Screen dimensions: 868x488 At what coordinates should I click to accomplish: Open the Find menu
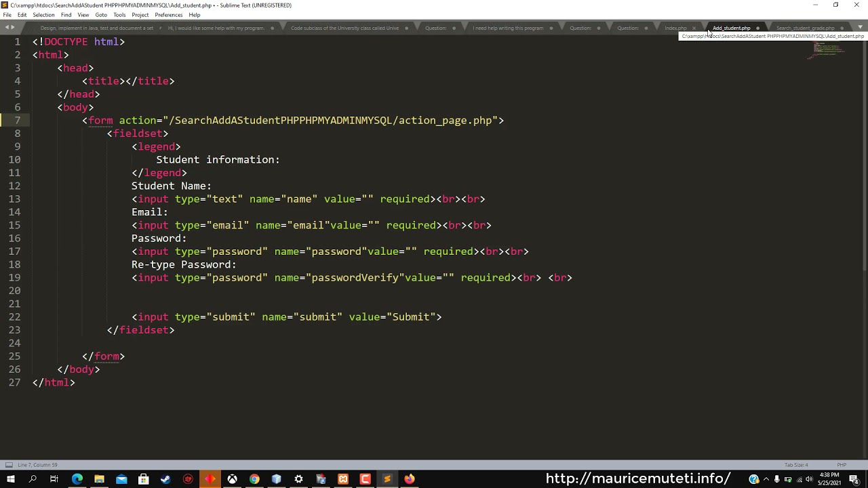pyautogui.click(x=66, y=15)
